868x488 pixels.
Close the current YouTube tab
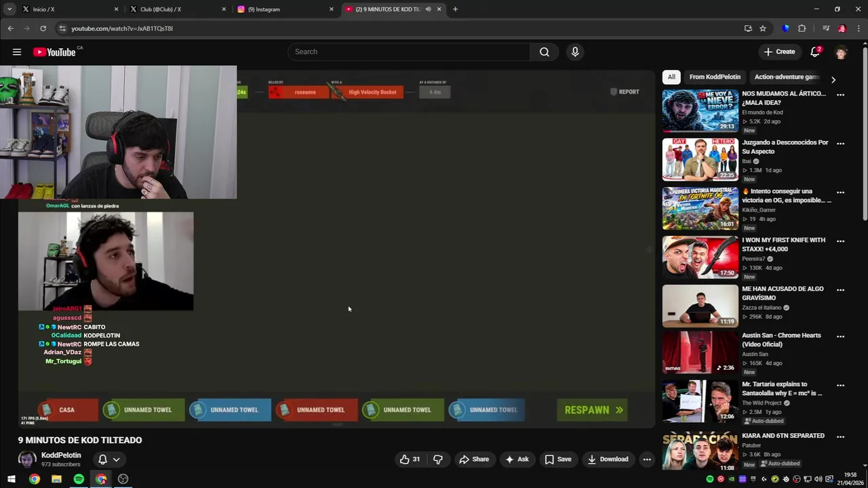point(439,9)
